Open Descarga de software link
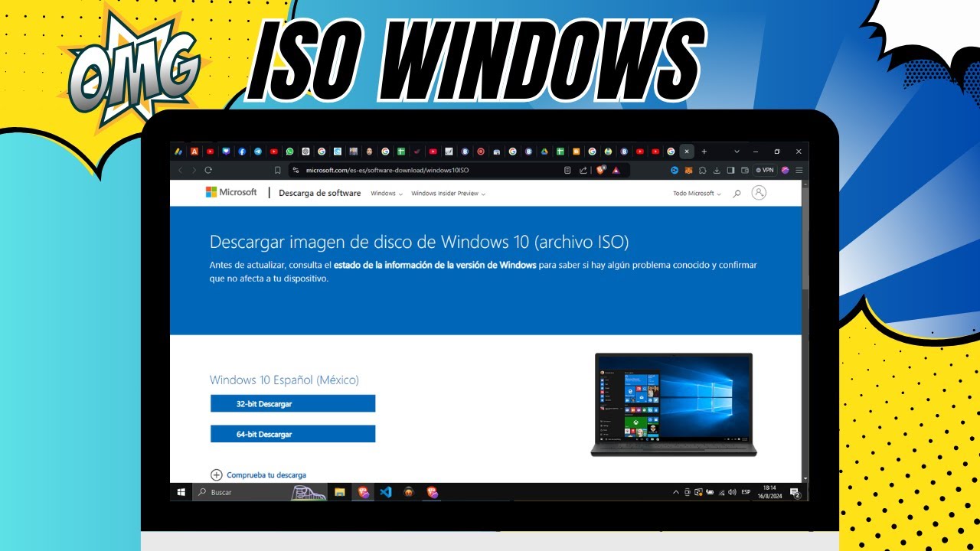The image size is (980, 551). (319, 193)
